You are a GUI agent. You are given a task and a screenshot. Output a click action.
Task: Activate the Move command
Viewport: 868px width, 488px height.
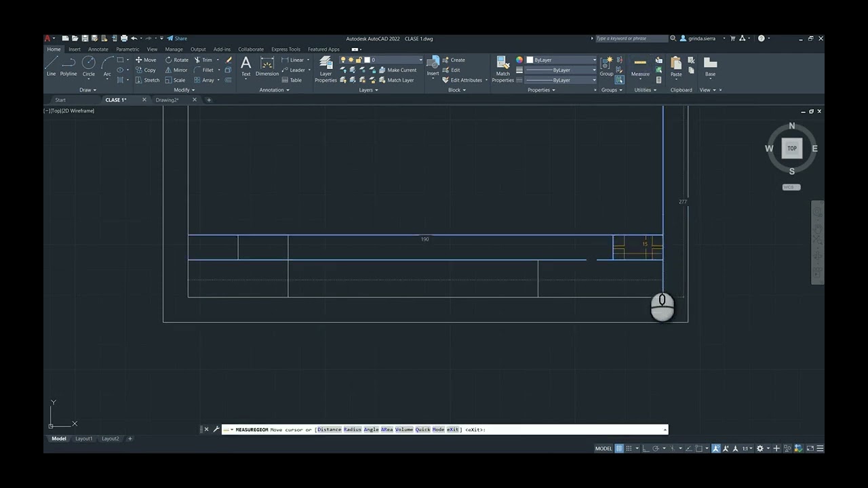(x=146, y=60)
